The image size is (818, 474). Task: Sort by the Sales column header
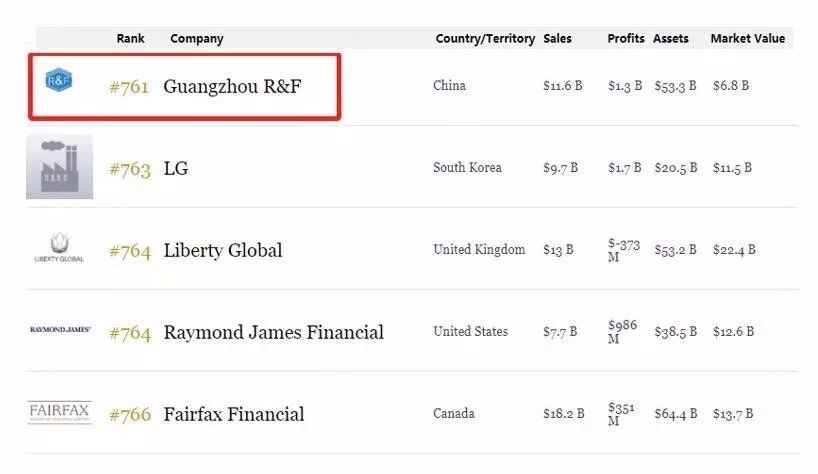click(x=557, y=39)
